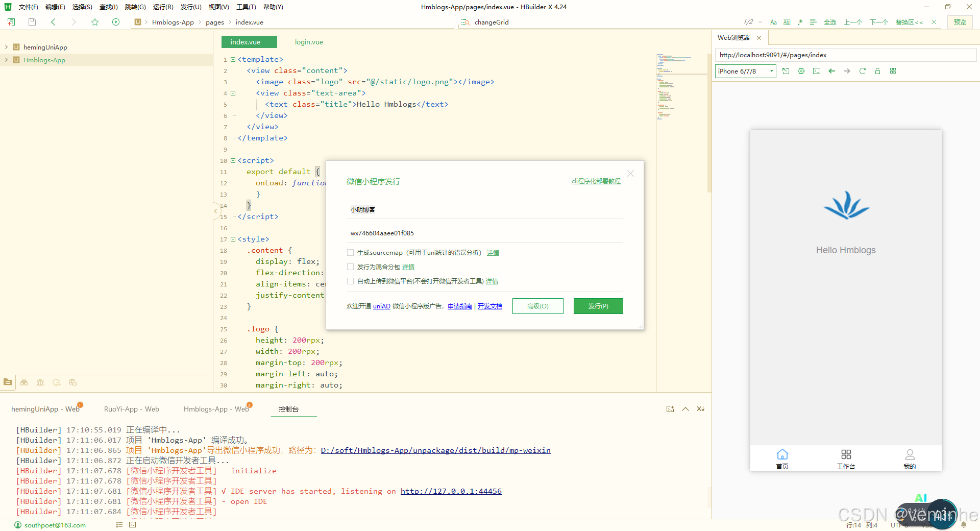Image resolution: width=980 pixels, height=531 pixels.
Task: Open the 发行(U) menu
Action: coord(191,7)
